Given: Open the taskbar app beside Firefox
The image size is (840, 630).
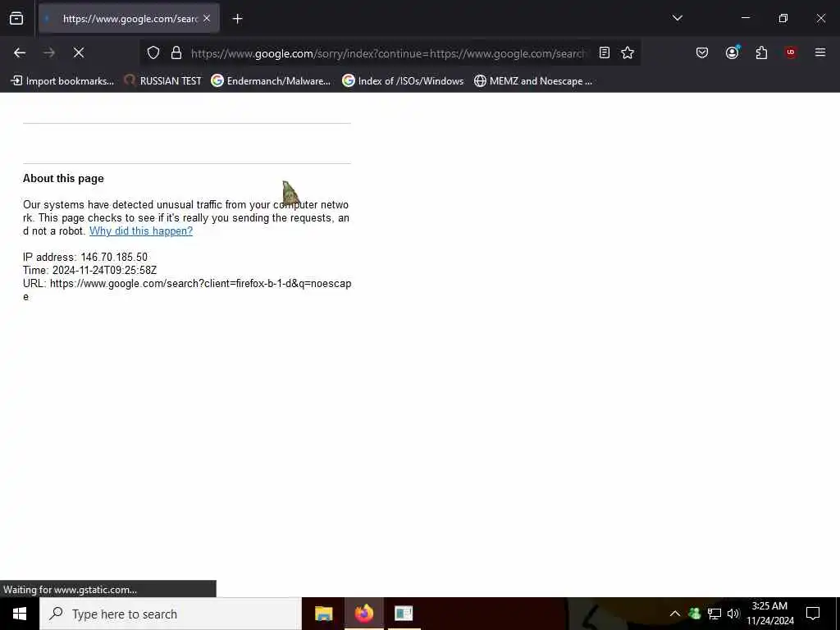Looking at the screenshot, I should (x=404, y=614).
